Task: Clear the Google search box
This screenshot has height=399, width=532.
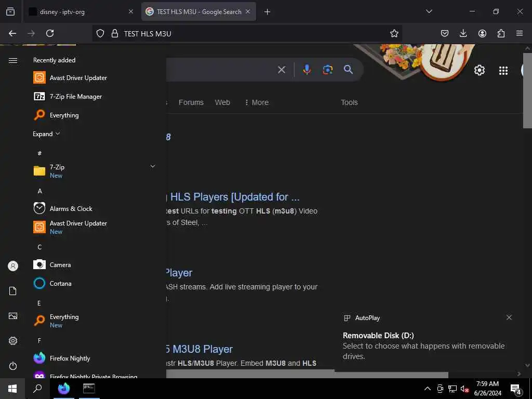Action: coord(281,70)
